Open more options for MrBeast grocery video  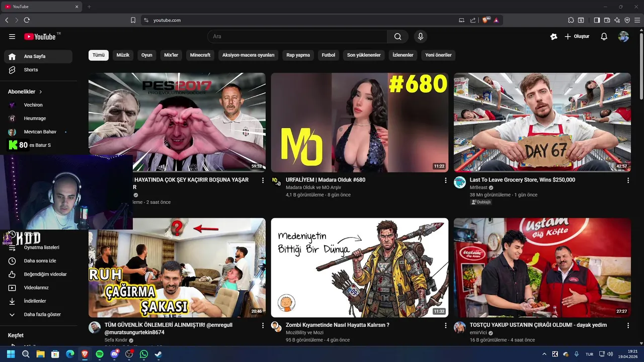[x=628, y=180]
